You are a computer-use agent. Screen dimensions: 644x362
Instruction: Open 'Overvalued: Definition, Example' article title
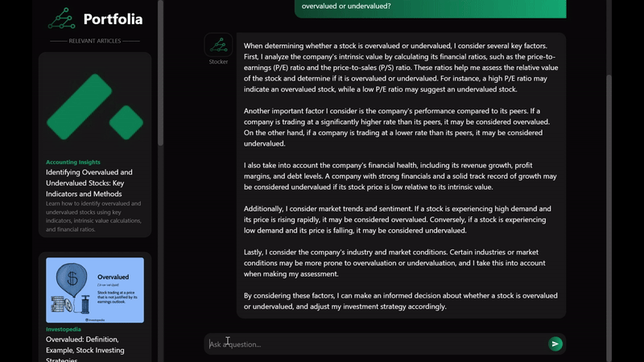85,348
